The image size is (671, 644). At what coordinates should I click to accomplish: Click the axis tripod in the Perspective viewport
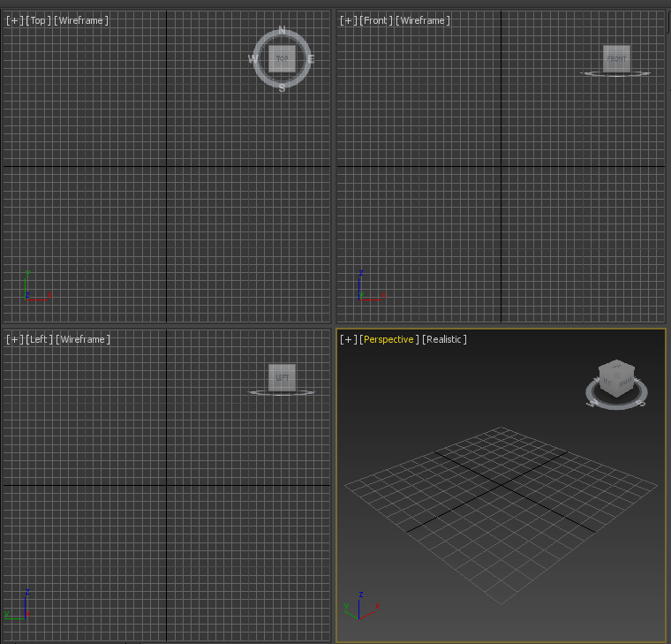362,605
